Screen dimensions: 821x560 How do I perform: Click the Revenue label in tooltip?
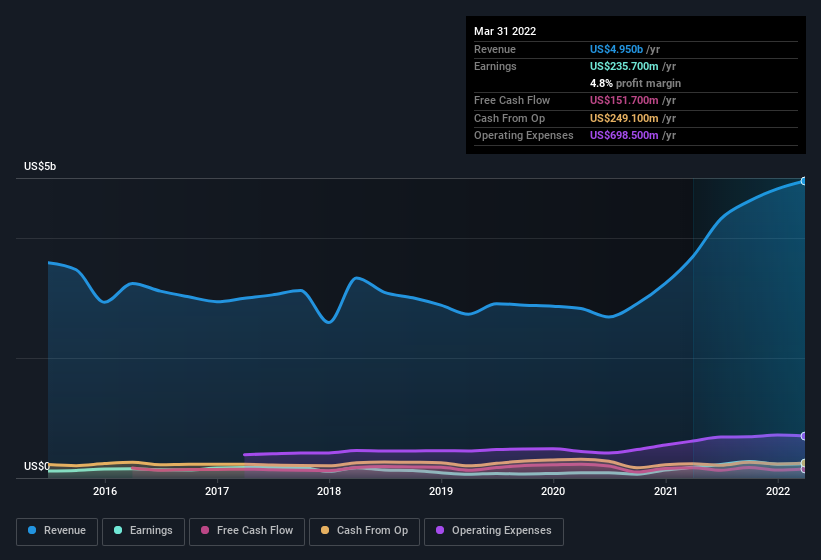point(495,49)
